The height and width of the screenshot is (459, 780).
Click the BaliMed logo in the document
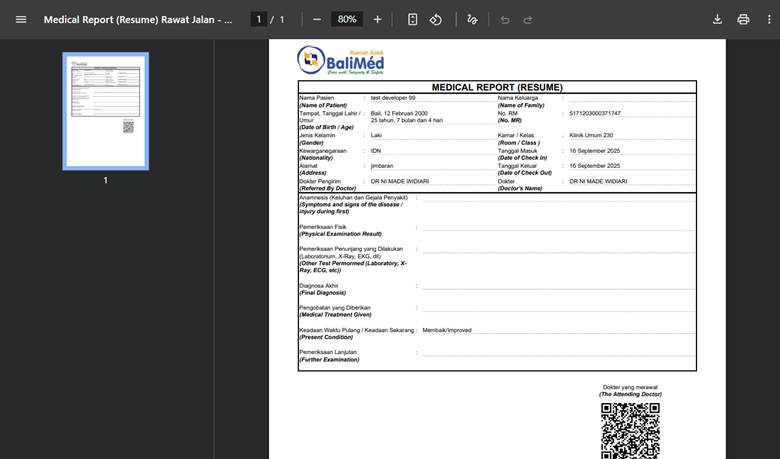(x=341, y=61)
